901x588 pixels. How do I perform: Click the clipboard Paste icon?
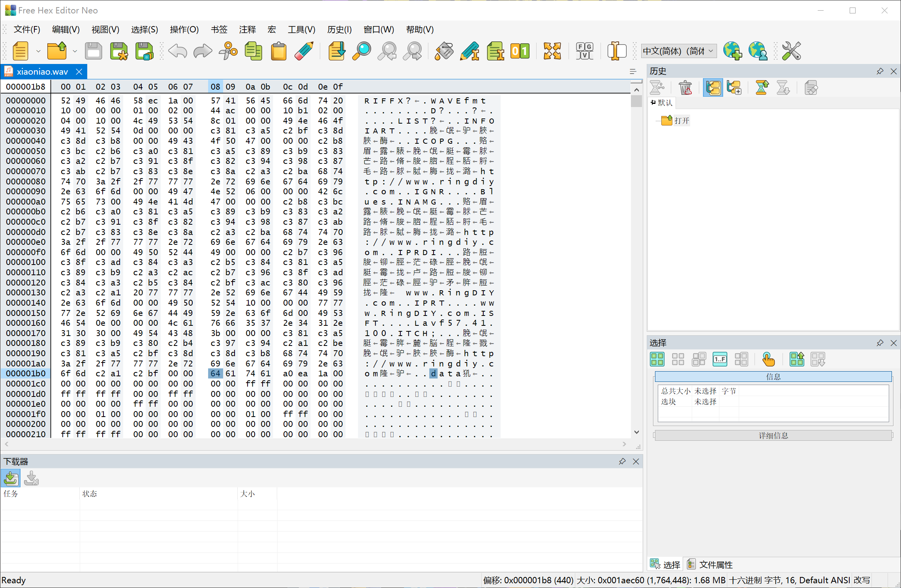(x=279, y=51)
